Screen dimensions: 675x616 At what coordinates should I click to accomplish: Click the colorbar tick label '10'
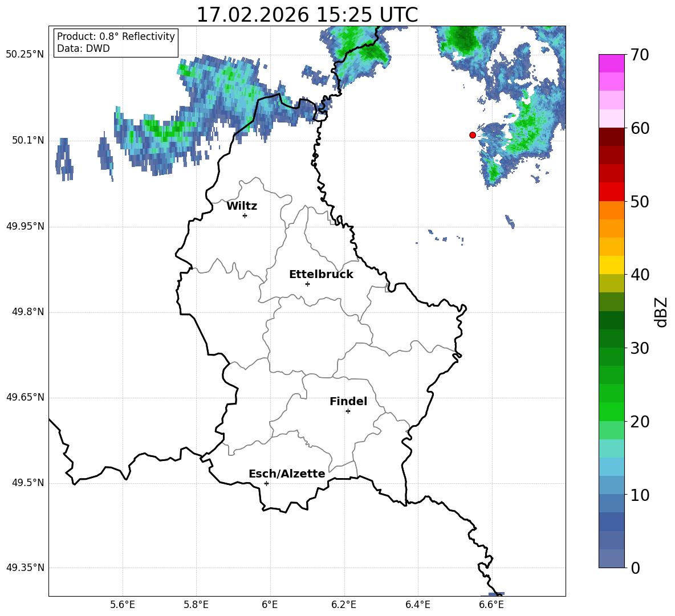(x=640, y=495)
